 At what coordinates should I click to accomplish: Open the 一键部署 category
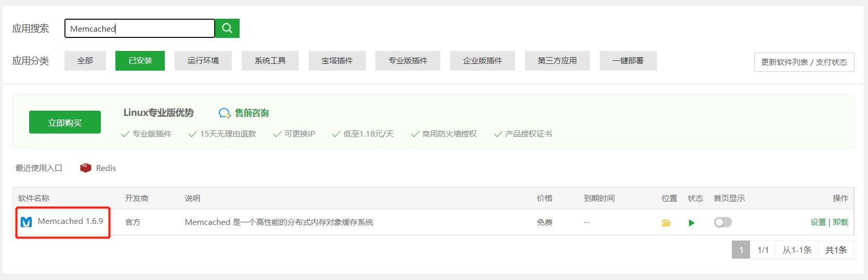tap(628, 61)
